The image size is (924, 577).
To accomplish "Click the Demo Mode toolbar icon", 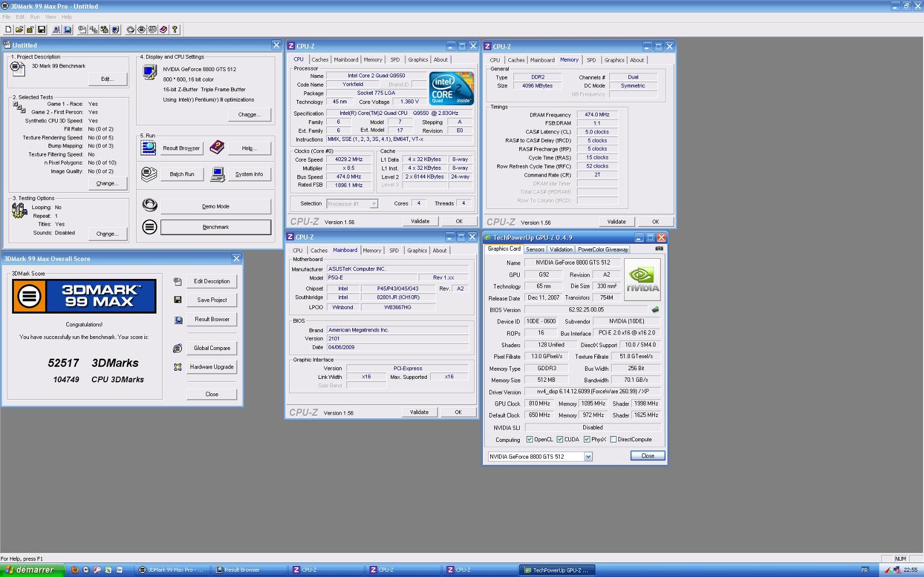I will [x=131, y=29].
